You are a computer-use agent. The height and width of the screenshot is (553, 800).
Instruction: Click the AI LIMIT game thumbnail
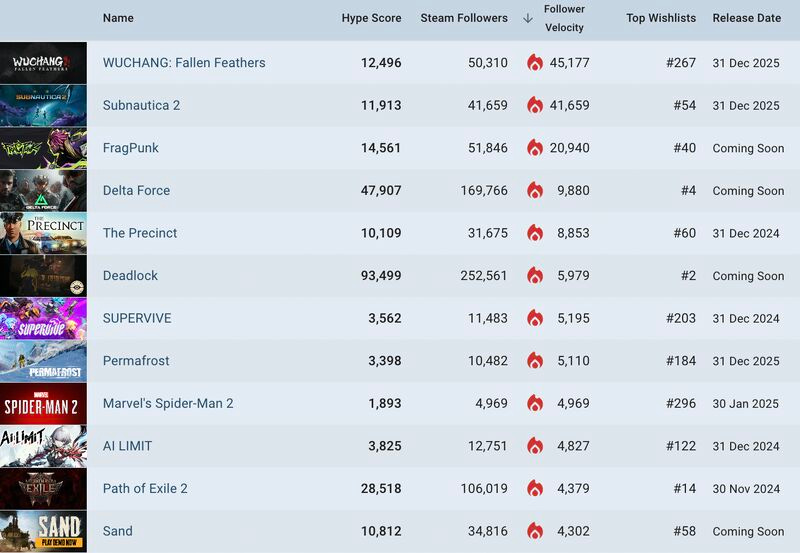click(43, 446)
